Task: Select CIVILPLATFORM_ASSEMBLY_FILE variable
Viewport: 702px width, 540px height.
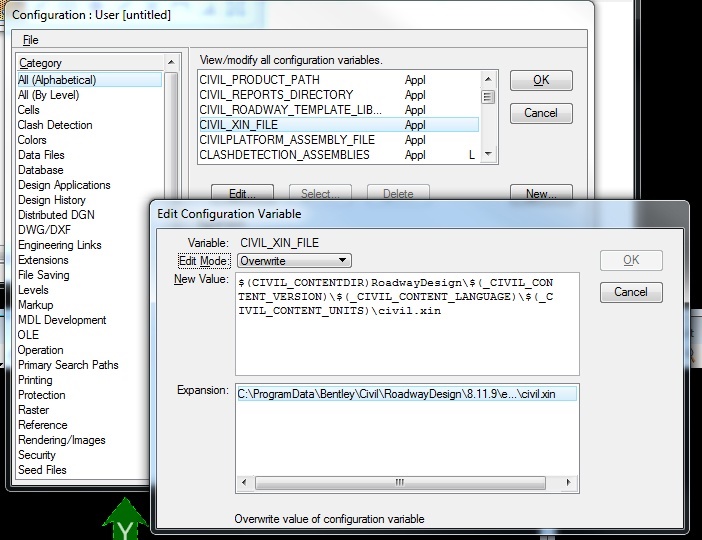Action: (338, 140)
